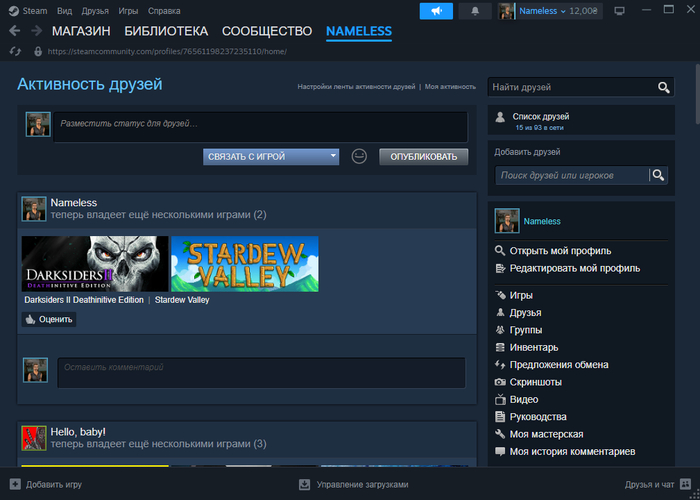The image size is (700, 500).
Task: Open the Справка menu
Action: 164,11
